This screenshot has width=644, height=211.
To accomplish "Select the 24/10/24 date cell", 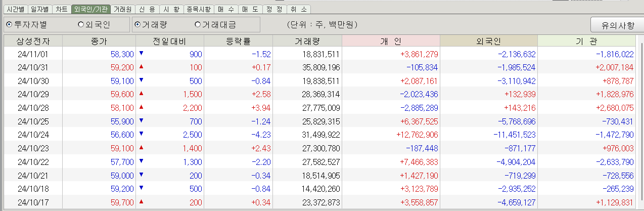I will pos(33,135).
